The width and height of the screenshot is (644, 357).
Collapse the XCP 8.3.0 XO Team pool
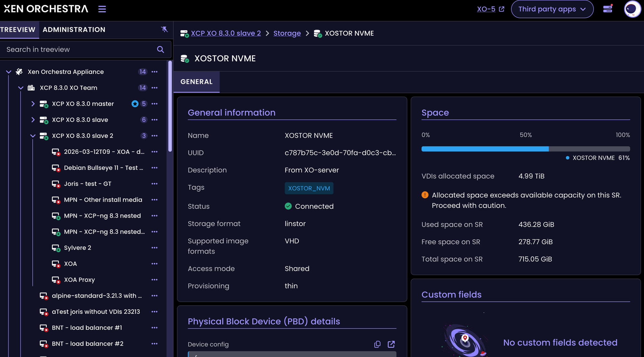(21, 88)
